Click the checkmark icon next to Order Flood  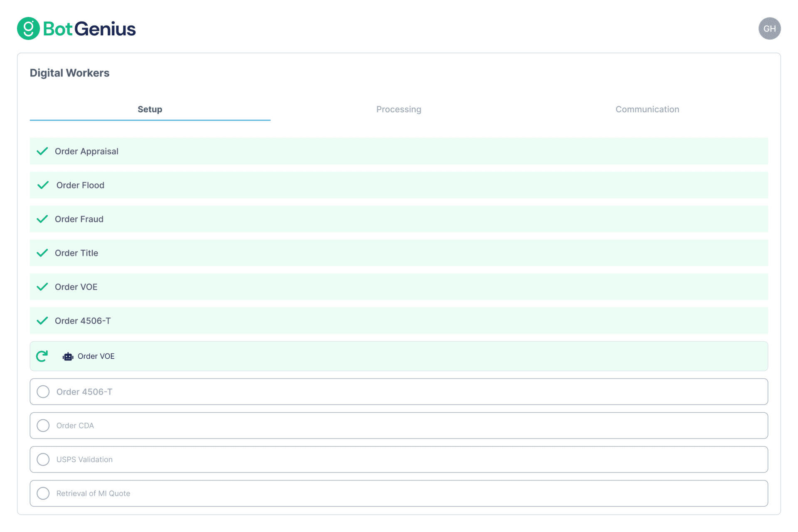[43, 185]
